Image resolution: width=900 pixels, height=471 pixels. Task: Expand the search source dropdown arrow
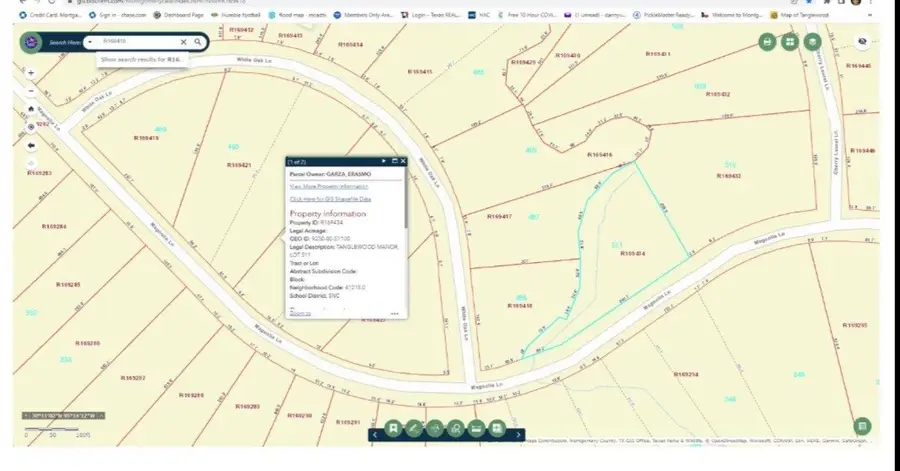click(90, 42)
